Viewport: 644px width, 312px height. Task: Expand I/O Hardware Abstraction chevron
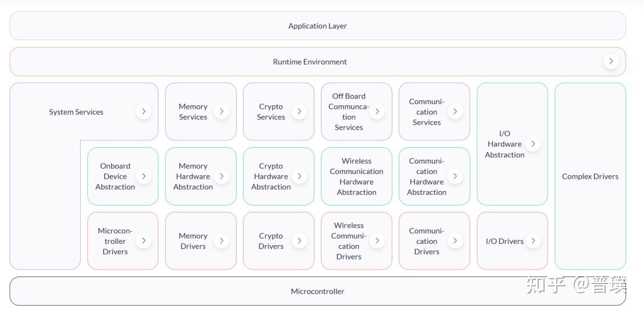click(533, 144)
